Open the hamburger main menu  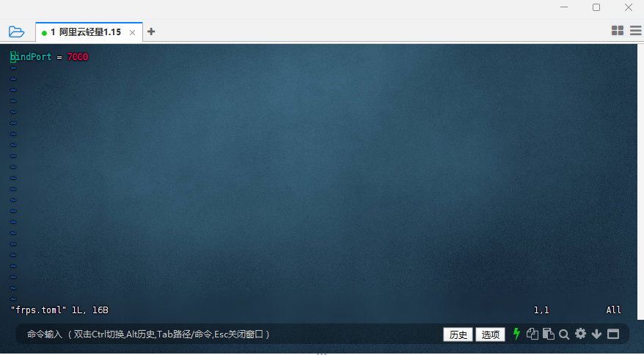[x=635, y=31]
